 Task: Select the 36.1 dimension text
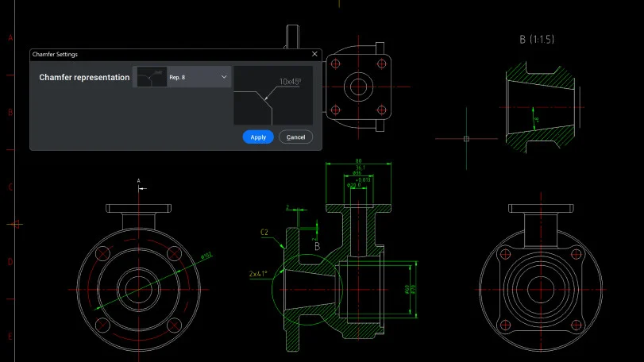click(x=361, y=168)
